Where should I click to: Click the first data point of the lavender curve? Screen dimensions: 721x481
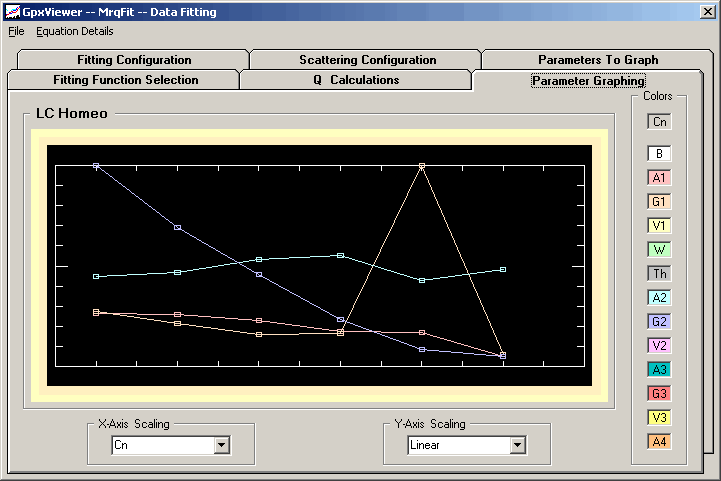96,166
